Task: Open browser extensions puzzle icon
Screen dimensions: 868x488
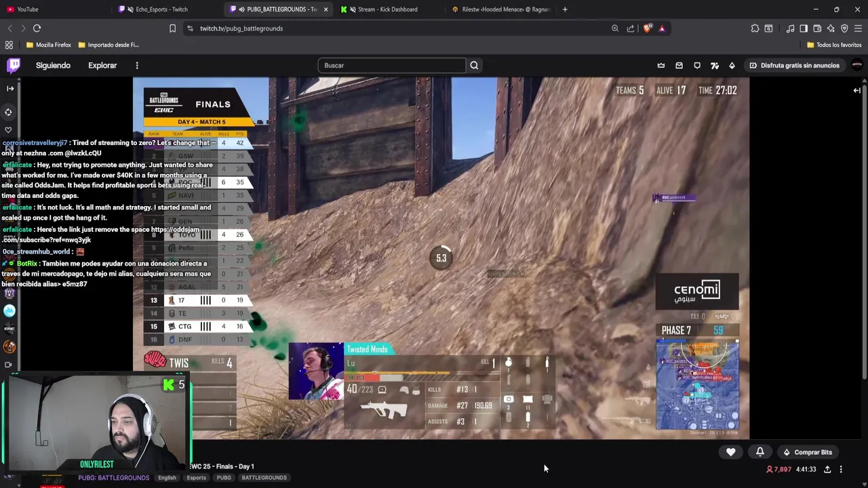Action: (755, 28)
